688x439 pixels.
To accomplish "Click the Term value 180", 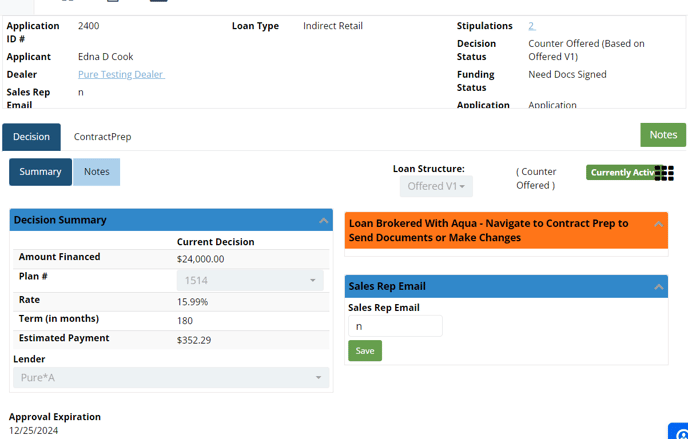I will (x=185, y=321).
